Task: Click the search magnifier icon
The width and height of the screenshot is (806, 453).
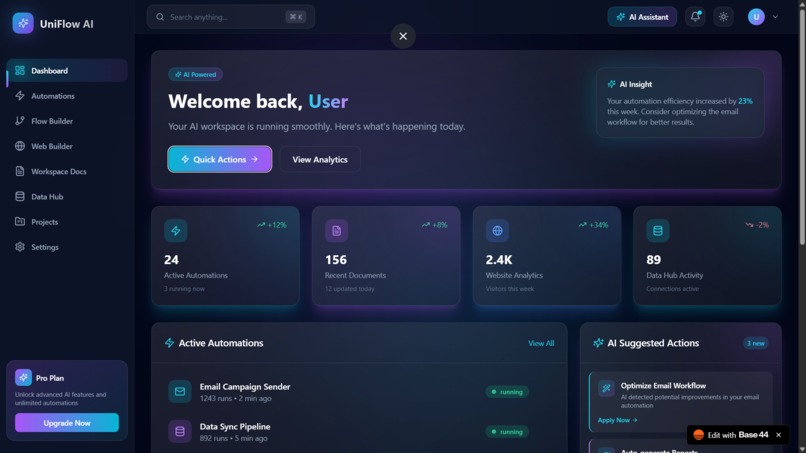Action: tap(160, 17)
